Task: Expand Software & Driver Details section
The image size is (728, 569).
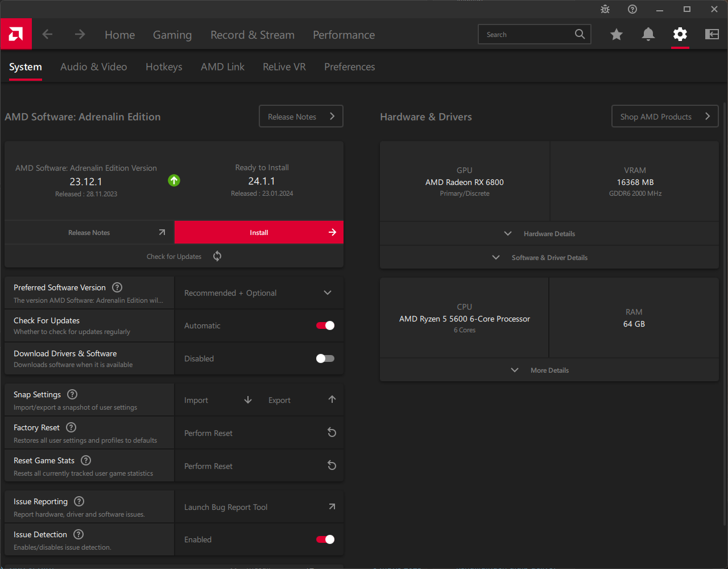Action: pos(549,257)
